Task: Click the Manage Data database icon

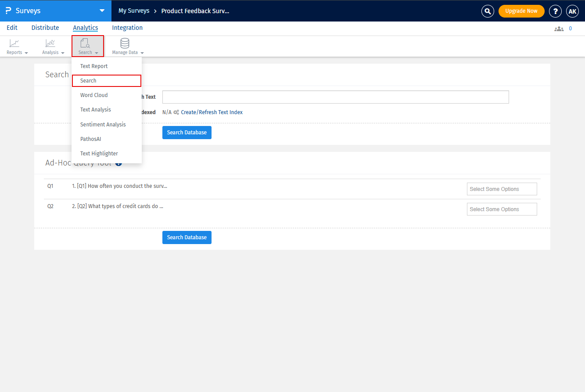Action: (x=125, y=43)
